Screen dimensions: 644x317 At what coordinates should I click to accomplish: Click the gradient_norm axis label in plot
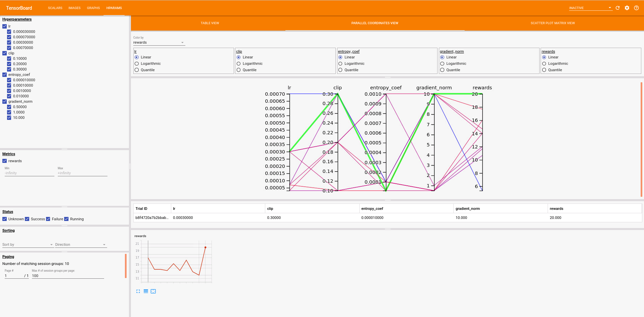point(434,88)
